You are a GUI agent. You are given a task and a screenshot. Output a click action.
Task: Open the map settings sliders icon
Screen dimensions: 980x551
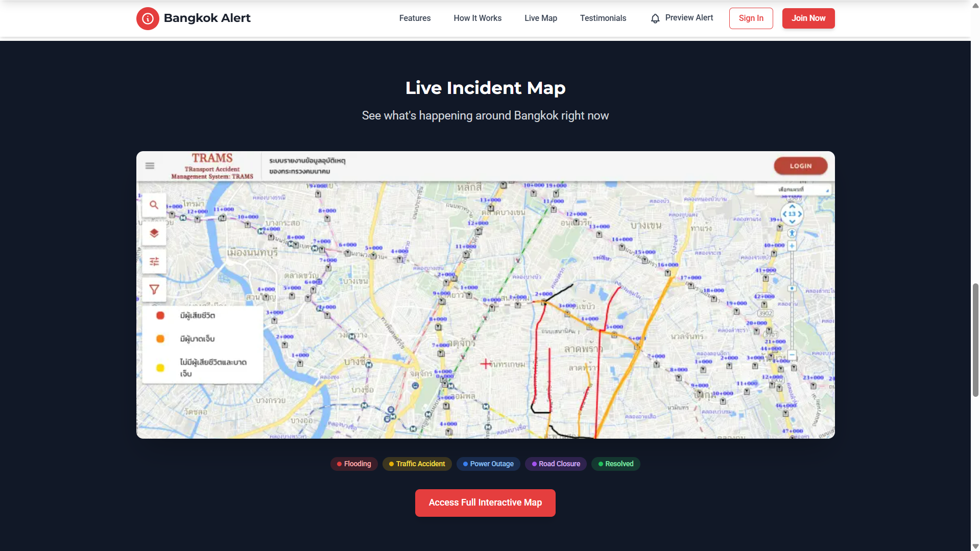coord(154,261)
